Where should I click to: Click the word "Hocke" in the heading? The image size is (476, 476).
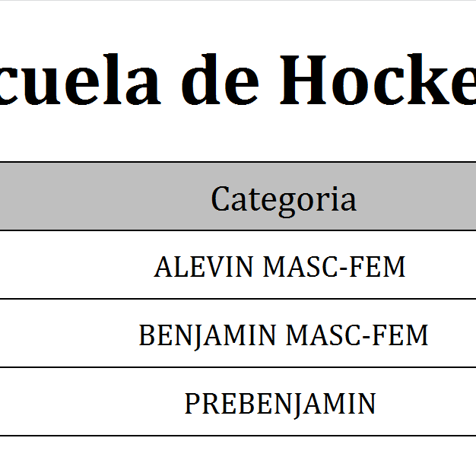click(380, 80)
